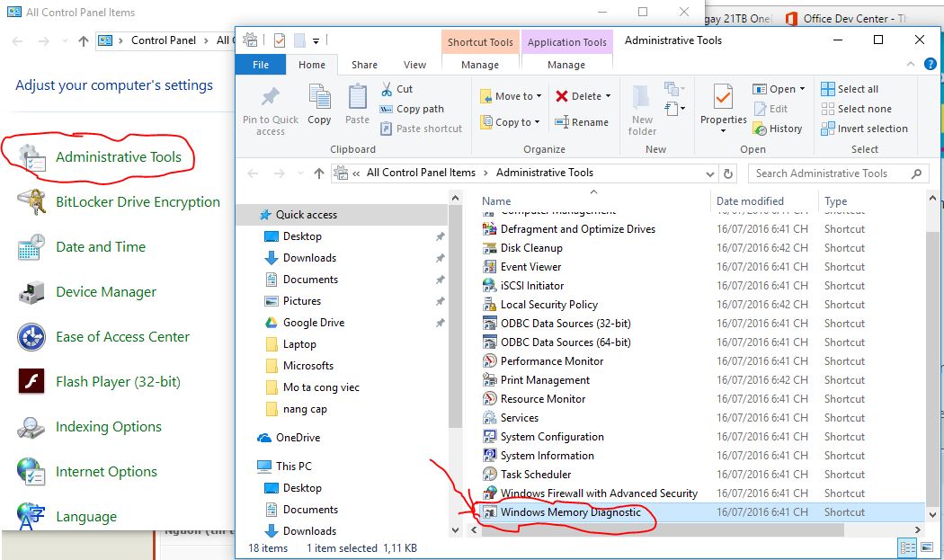Click Invert selection in the ribbon
This screenshot has height=560, width=944.
click(x=864, y=129)
